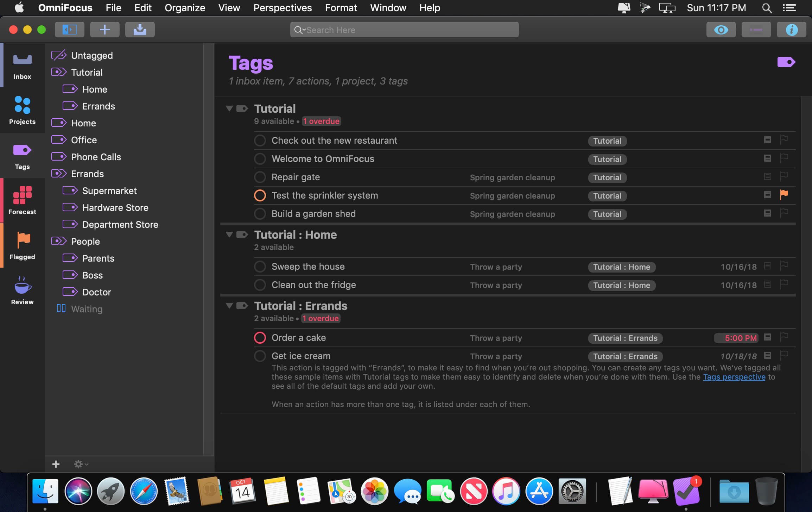Open the Inbox perspective in the sidebar
The height and width of the screenshot is (512, 812).
[22, 65]
